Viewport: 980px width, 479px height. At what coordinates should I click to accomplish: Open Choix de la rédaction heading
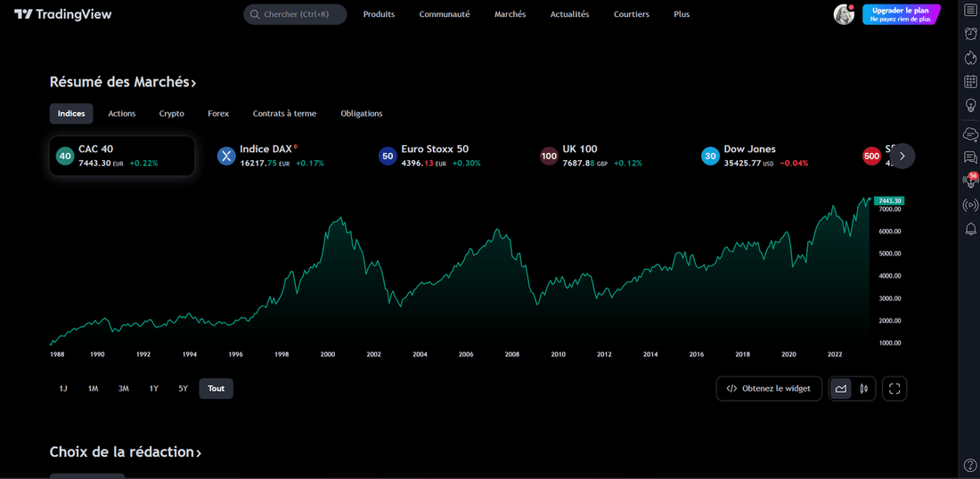tap(126, 452)
